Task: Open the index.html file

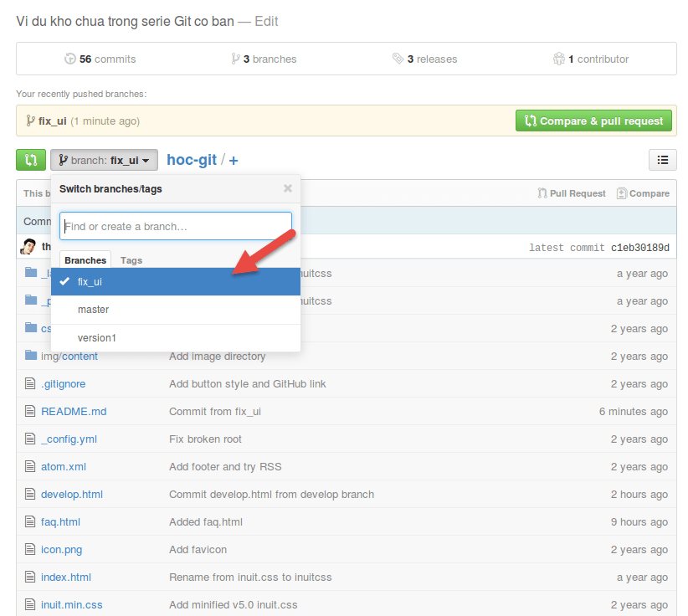Action: tap(66, 577)
